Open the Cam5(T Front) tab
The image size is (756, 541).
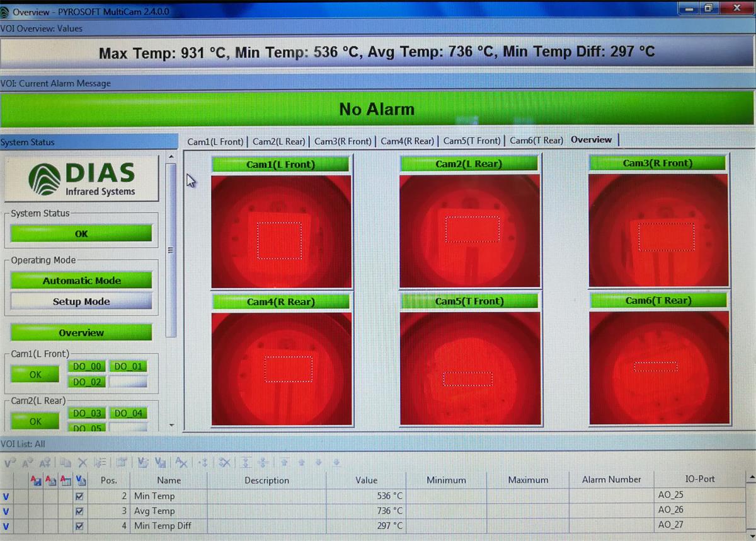pos(472,141)
